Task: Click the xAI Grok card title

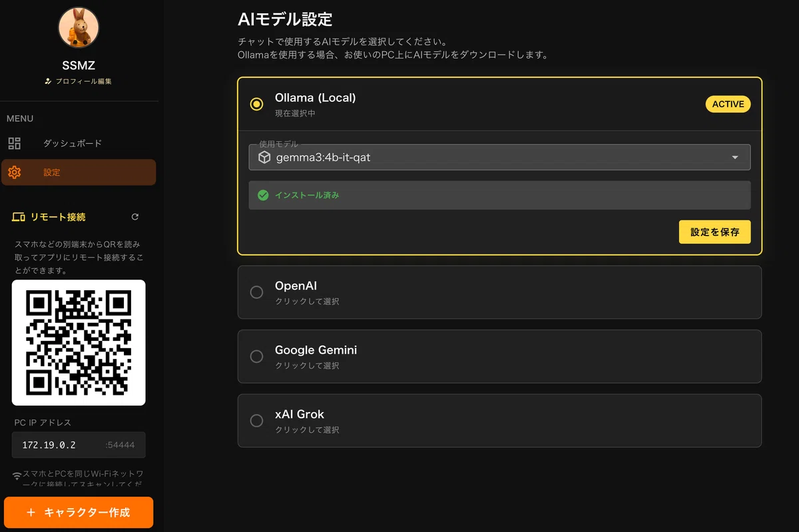Action: point(300,414)
